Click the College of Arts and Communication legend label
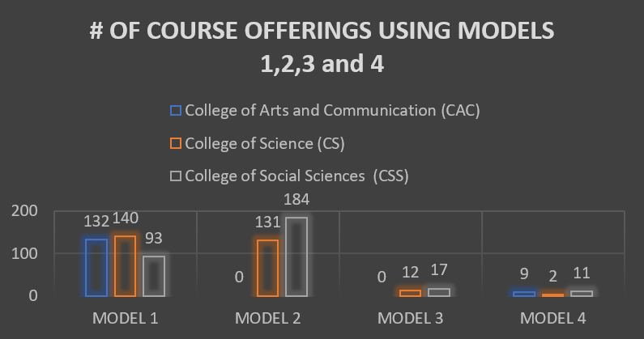644x339 pixels. [332, 110]
